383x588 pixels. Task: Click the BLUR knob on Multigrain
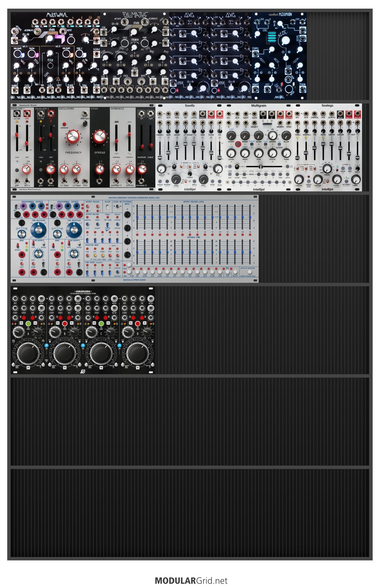286,135
